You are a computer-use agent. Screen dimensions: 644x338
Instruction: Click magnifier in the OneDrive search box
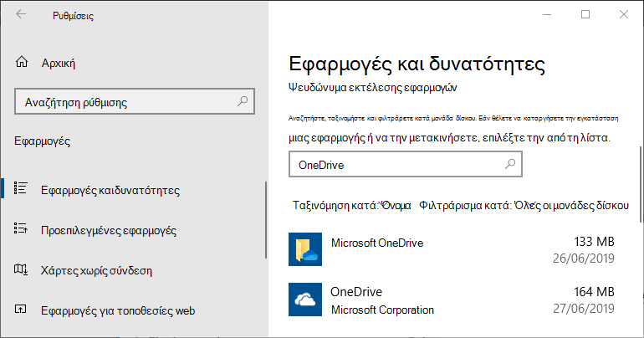pyautogui.click(x=510, y=164)
